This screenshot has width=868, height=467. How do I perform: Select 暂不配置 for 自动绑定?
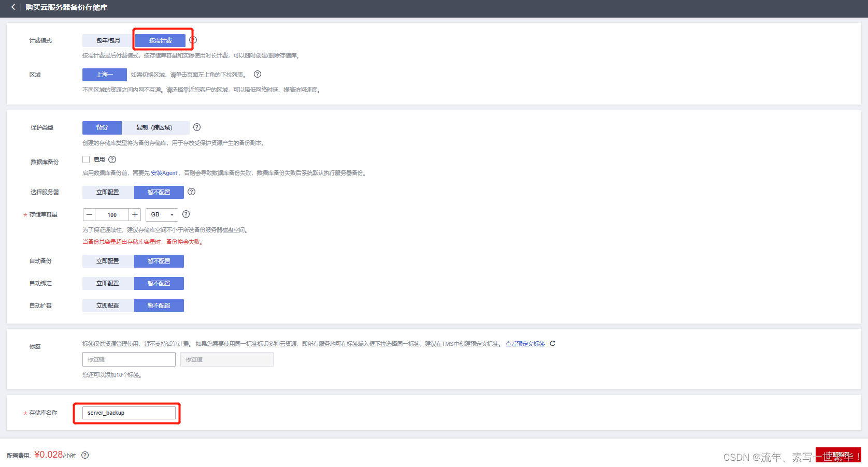click(x=159, y=283)
